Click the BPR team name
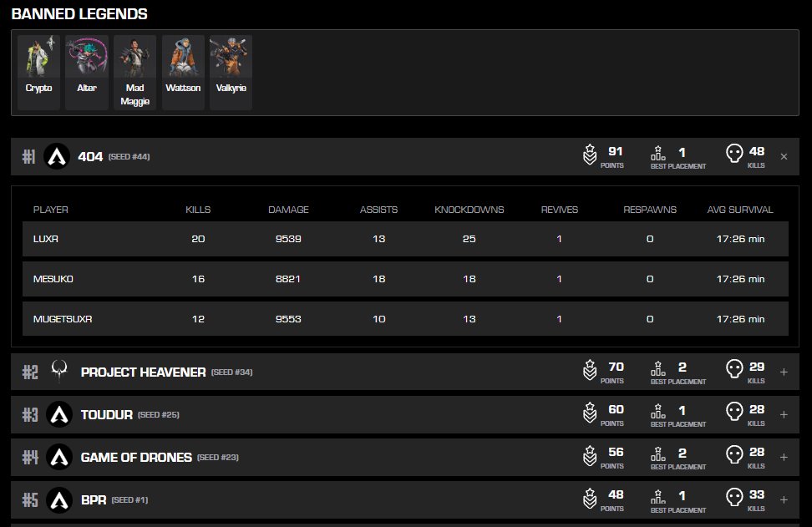This screenshot has height=527, width=812. [x=94, y=499]
